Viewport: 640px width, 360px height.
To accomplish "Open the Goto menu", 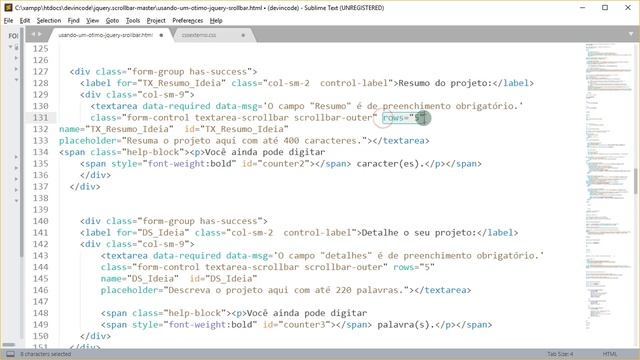I will (x=112, y=20).
